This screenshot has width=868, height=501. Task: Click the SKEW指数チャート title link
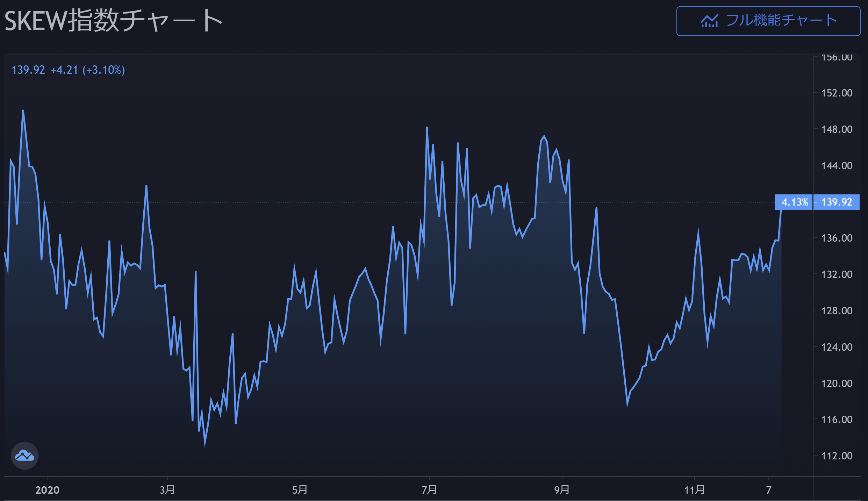tap(113, 21)
